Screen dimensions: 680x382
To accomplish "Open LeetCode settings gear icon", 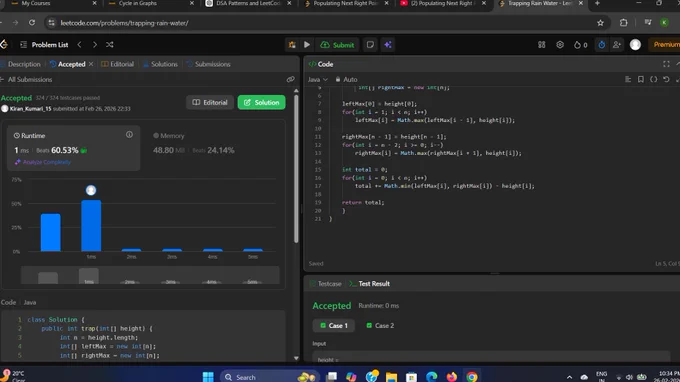I will point(560,45).
